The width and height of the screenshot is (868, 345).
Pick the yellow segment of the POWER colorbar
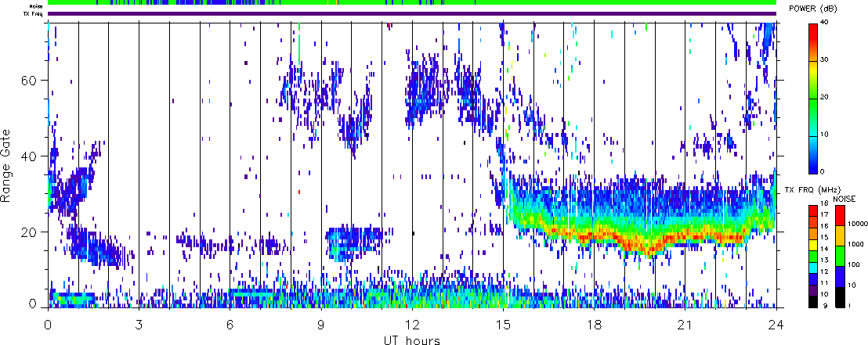click(812, 70)
